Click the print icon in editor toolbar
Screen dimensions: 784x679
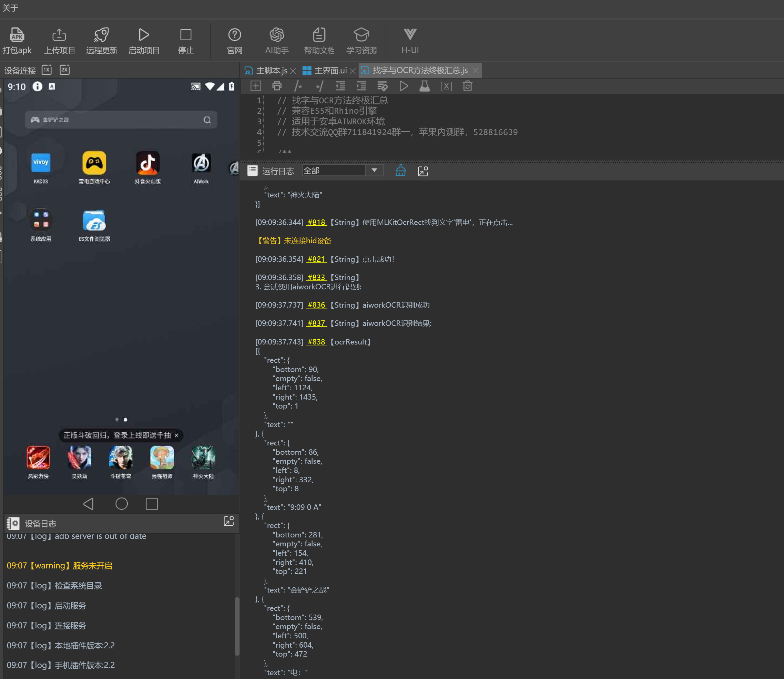click(277, 86)
